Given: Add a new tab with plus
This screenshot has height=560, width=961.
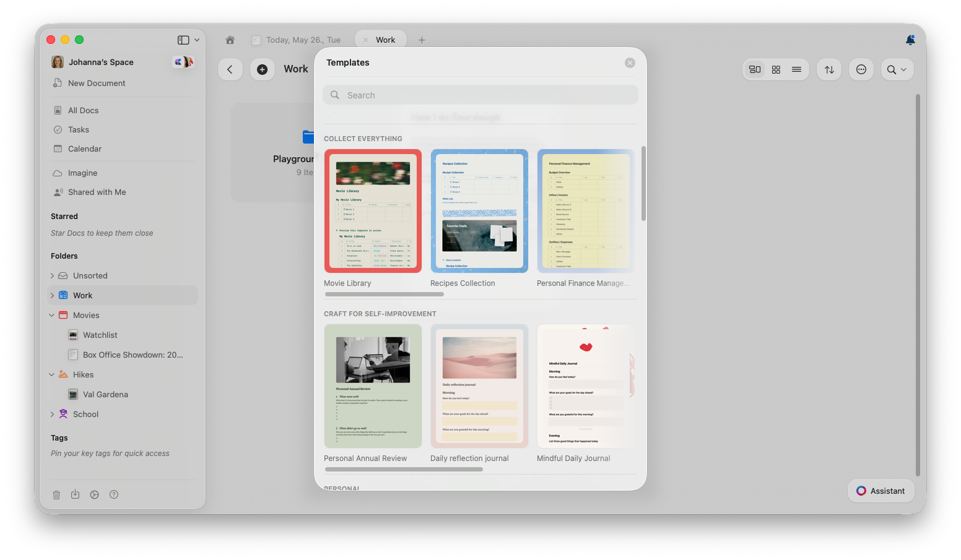Looking at the screenshot, I should click(422, 40).
